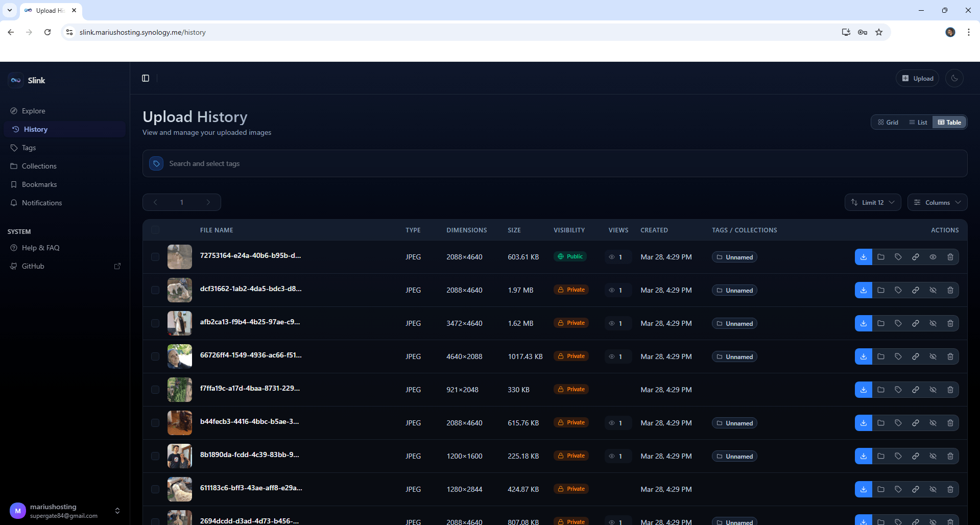Open the Columns dropdown

tap(937, 202)
